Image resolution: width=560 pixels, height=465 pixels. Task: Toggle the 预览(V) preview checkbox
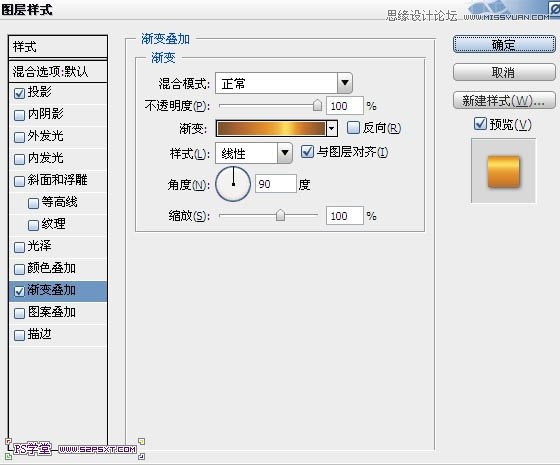pyautogui.click(x=480, y=124)
